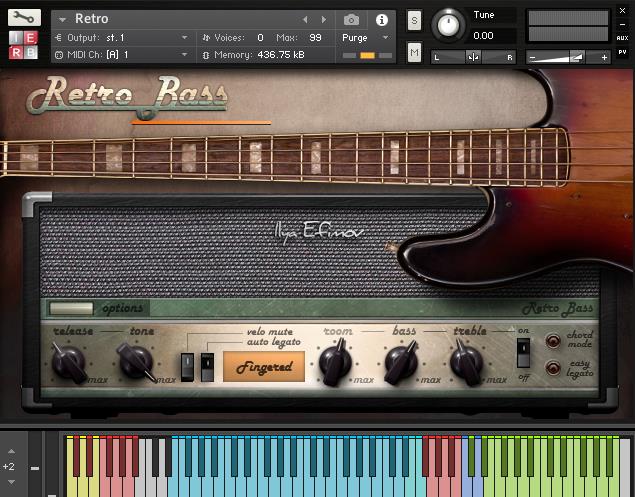
Task: Open the camera snapshot view
Action: coord(352,19)
